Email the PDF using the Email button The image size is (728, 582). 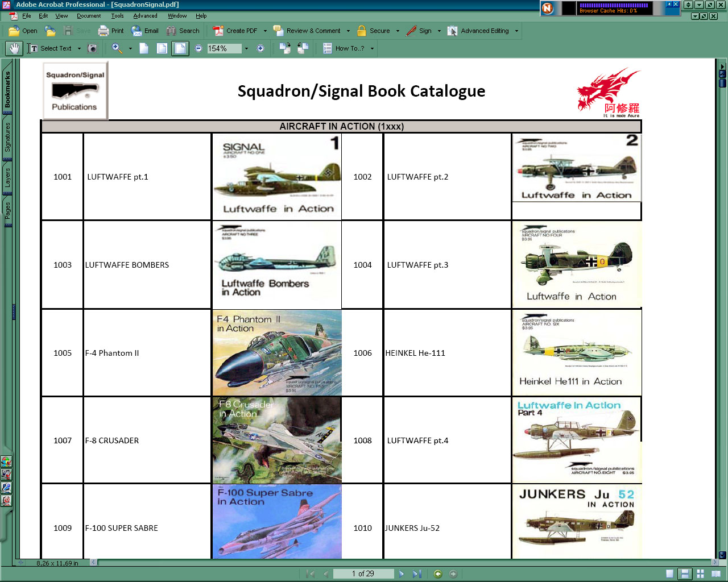144,31
